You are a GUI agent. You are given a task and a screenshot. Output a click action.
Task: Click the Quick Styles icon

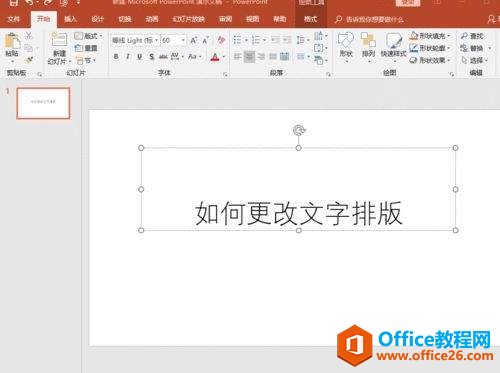(x=393, y=41)
